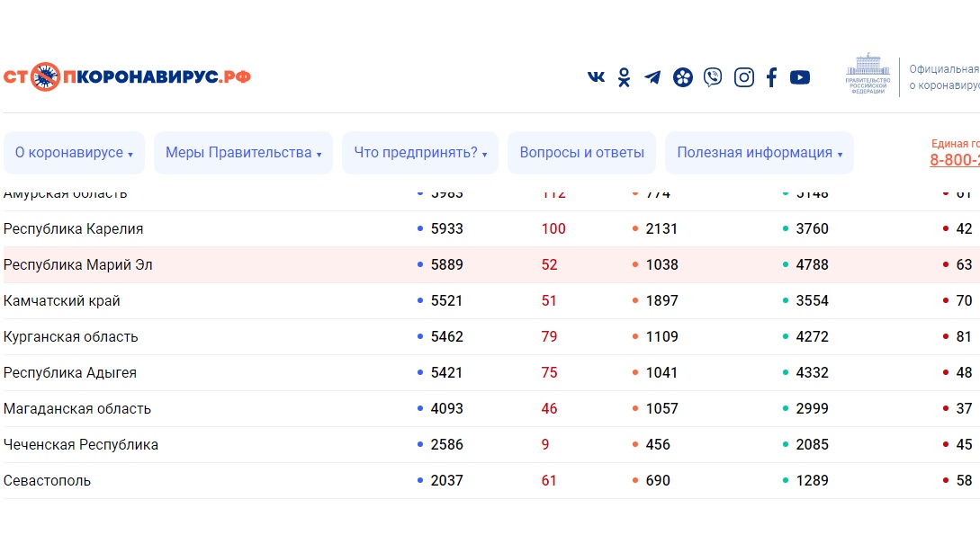Open the 'Что предпринять?' dropdown

pos(420,153)
